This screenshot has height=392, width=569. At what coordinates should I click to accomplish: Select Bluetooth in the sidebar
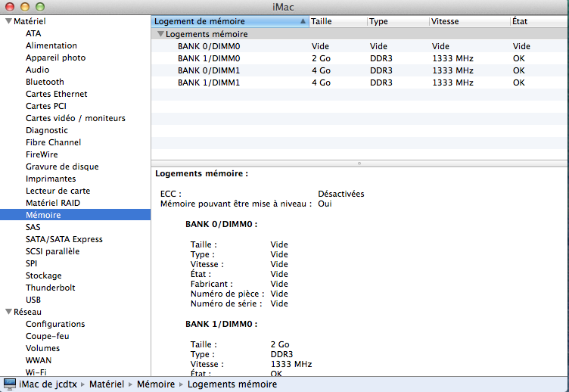45,82
